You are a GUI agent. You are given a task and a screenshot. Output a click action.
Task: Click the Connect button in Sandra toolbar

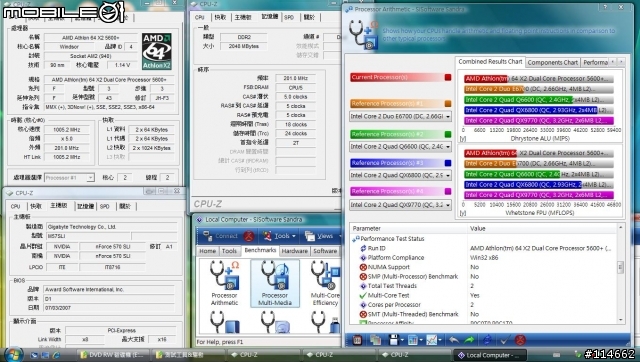pos(228,236)
